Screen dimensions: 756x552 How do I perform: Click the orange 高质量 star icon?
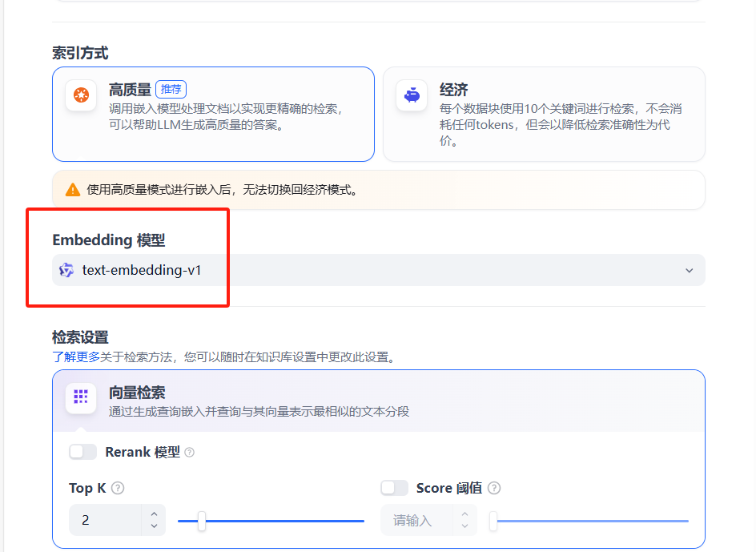pos(81,95)
